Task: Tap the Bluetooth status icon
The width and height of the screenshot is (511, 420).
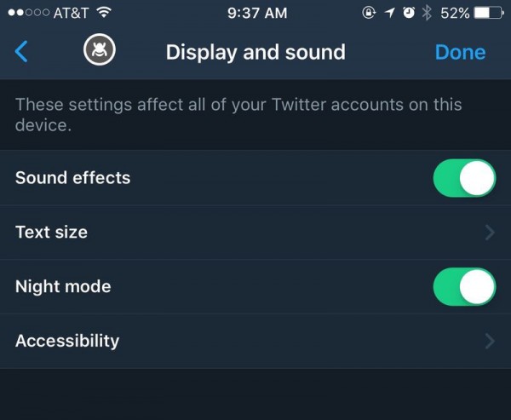Action: point(428,13)
